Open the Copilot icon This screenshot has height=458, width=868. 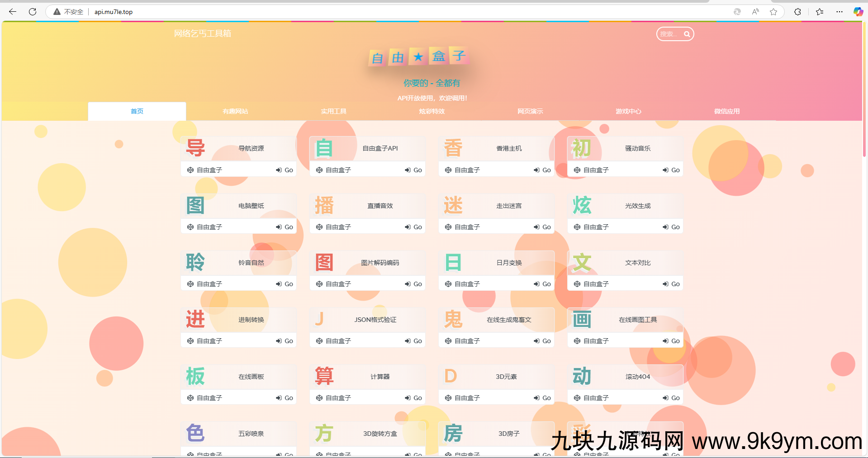click(858, 12)
